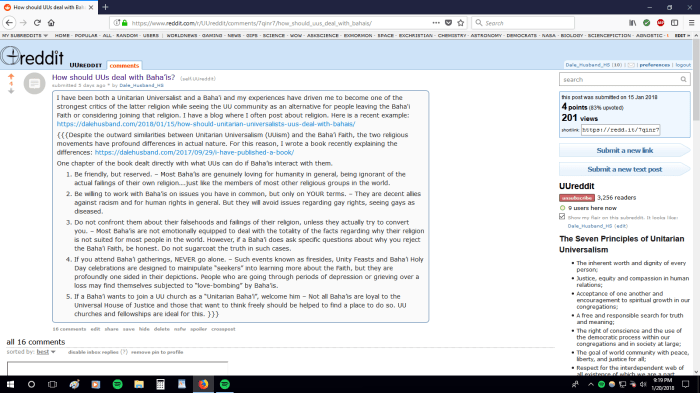Go back with the browser back arrow
The height and width of the screenshot is (393, 700).
(9, 23)
